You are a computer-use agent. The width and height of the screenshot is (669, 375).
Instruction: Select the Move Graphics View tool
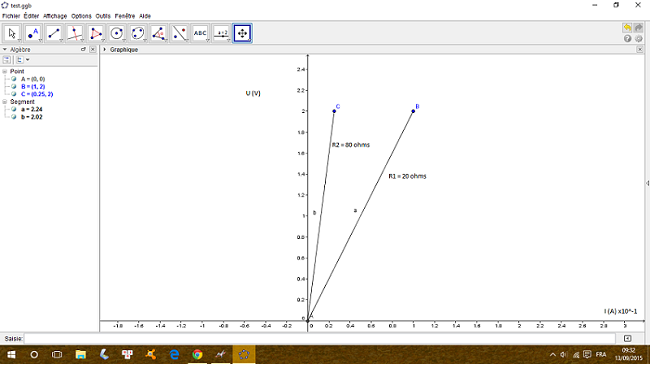242,33
